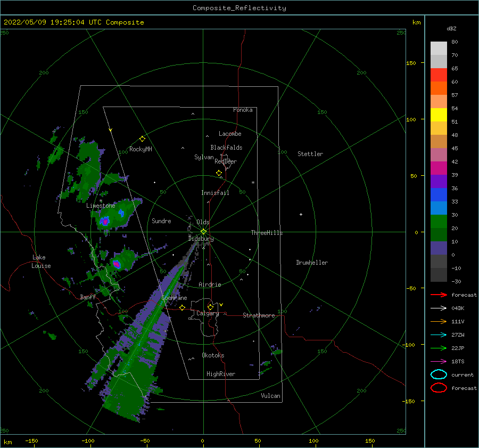Click the RedDeer city label
Viewport: 479px width, 448px height.
point(226,161)
